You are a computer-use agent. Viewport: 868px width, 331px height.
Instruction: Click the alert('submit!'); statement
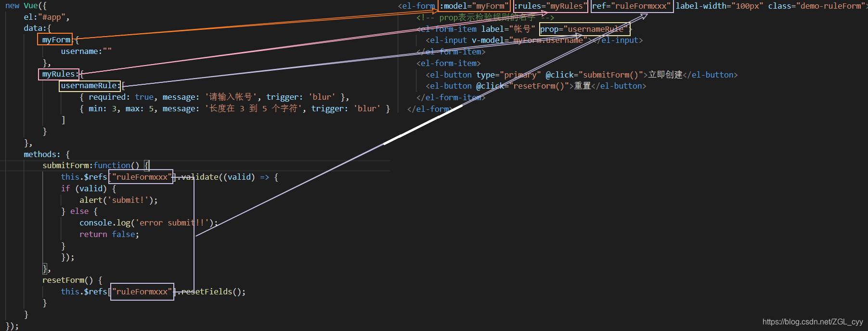(118, 200)
